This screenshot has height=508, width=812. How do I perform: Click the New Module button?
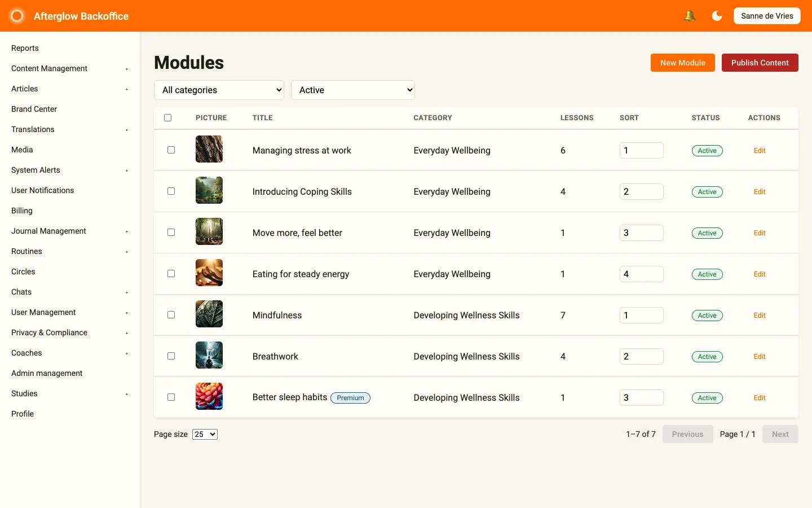point(683,63)
